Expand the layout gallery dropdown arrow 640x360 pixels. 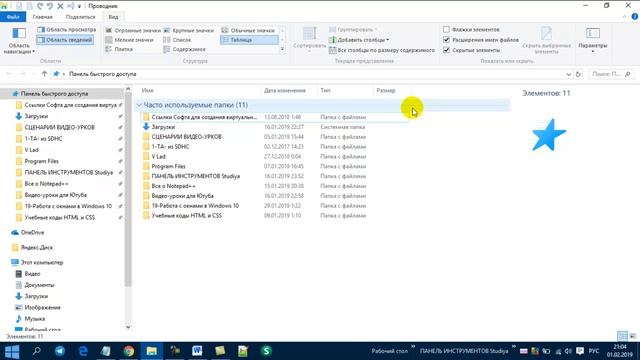coord(282,49)
